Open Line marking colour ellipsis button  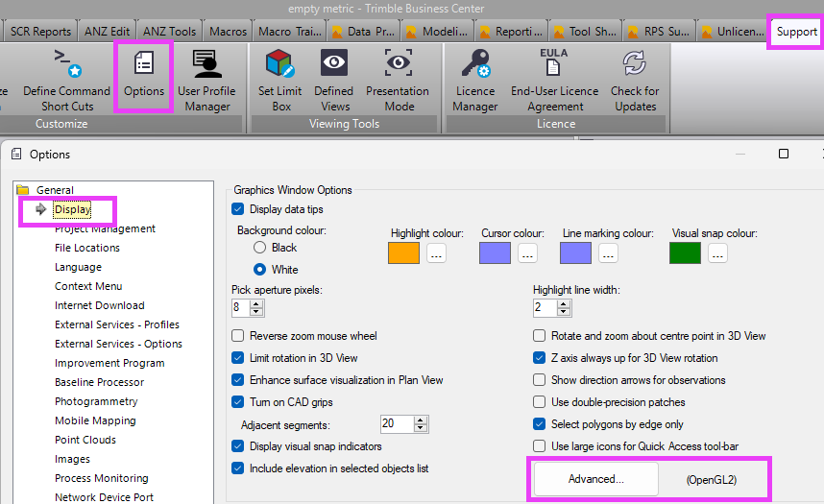(608, 253)
